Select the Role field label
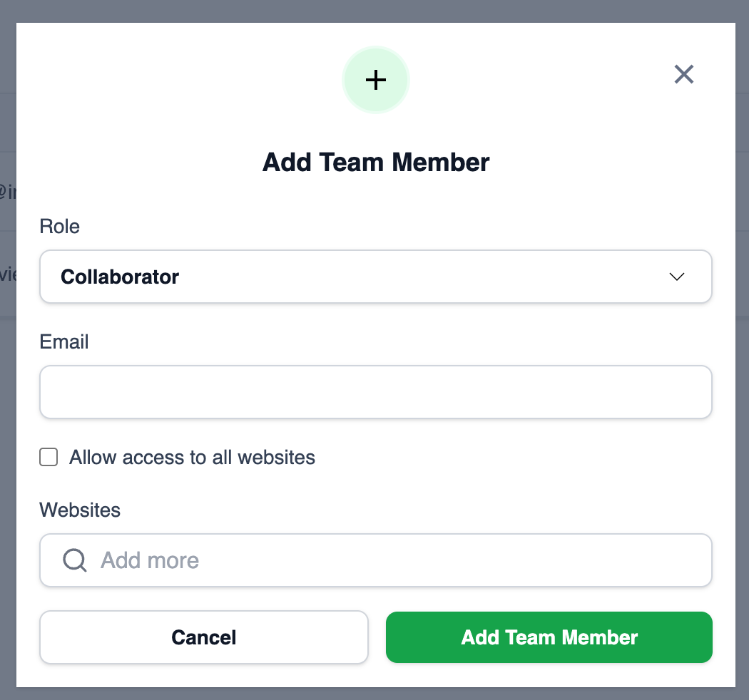 coord(60,226)
